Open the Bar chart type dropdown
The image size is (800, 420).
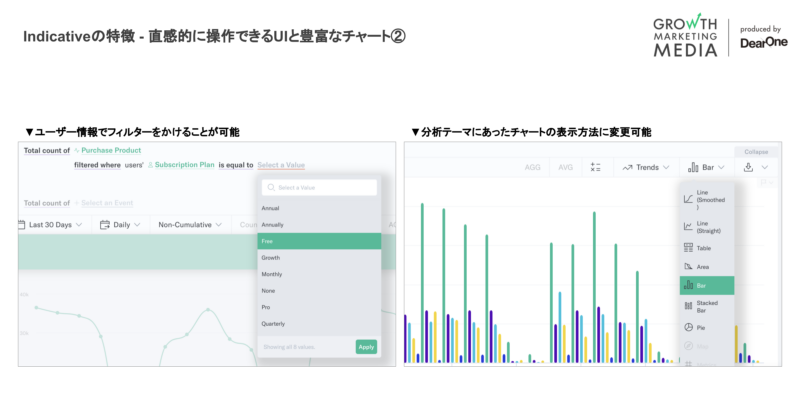tap(706, 167)
